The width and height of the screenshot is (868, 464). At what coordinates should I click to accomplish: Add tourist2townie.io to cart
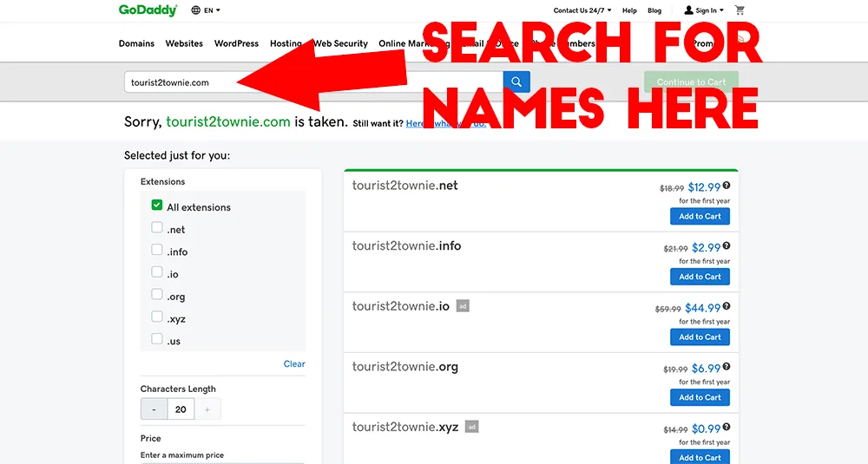click(700, 337)
